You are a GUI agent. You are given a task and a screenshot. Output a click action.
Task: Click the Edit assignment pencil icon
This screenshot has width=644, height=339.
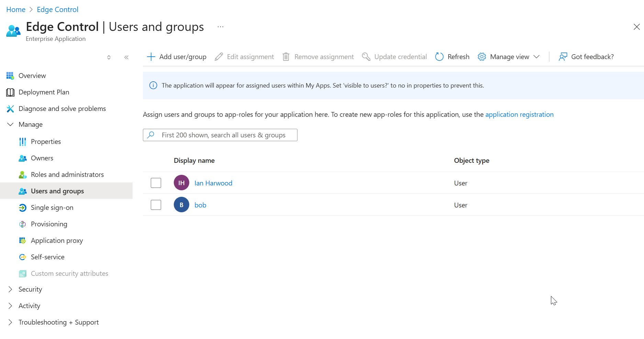tap(219, 57)
